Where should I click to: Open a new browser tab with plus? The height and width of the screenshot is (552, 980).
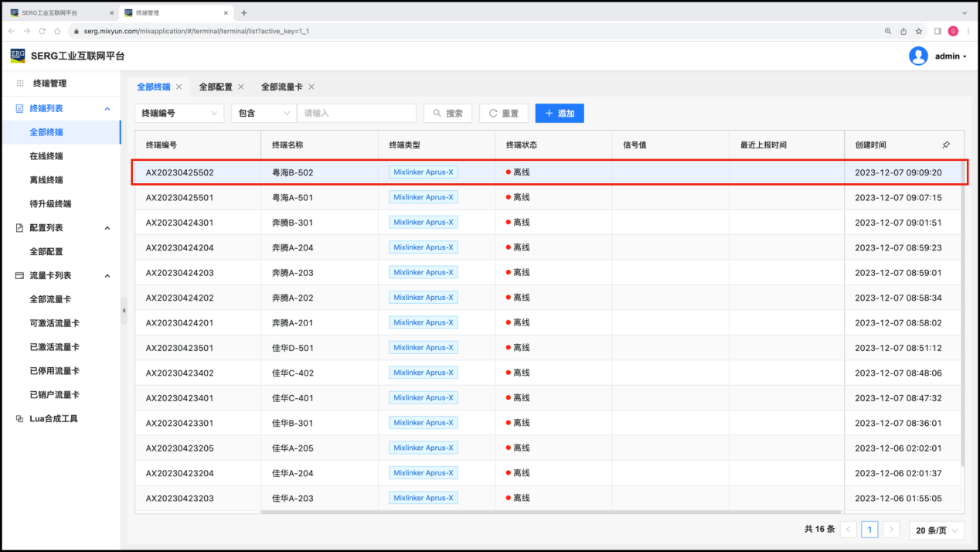tap(244, 13)
